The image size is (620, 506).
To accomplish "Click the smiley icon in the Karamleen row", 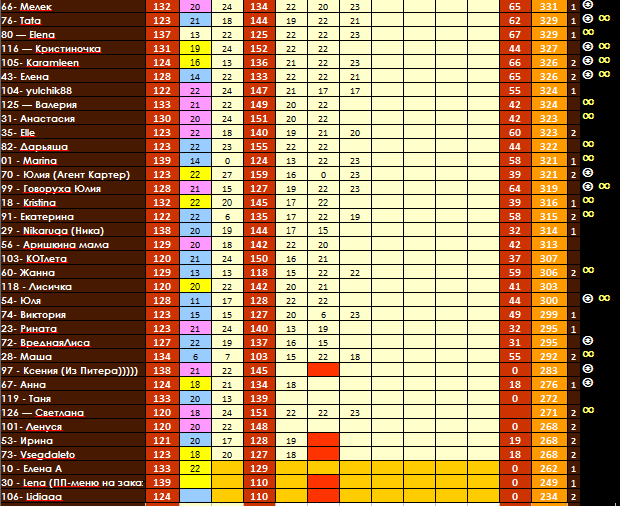I will tap(586, 62).
